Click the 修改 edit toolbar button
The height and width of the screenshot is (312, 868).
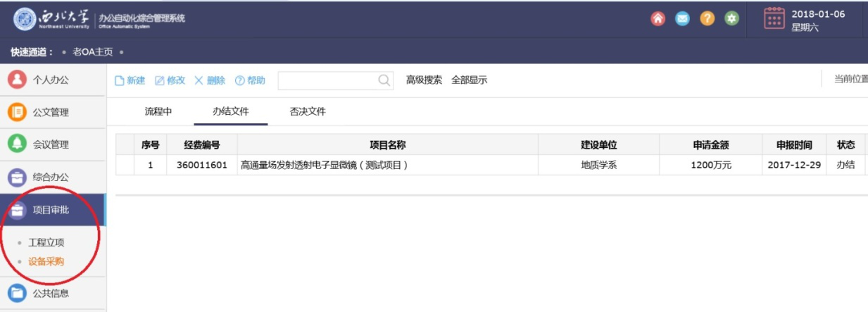(x=170, y=80)
